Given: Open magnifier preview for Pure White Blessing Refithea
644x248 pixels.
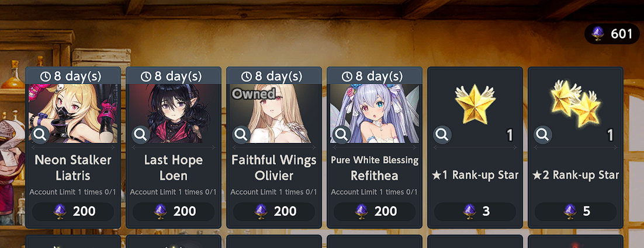Looking at the screenshot, I should coord(342,134).
